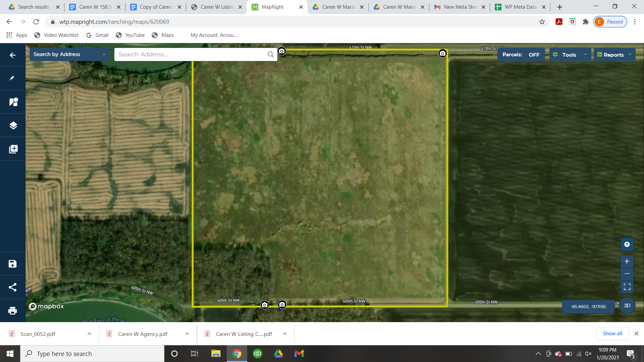Switch to the New Meta Sheet Gmail tab

coord(460,7)
